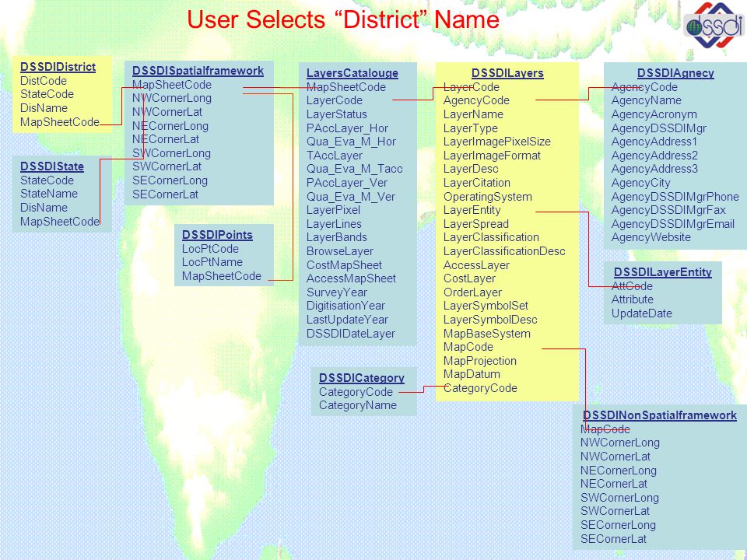Click MapSheetCode in the DSSDIDistrict table

coord(60,122)
